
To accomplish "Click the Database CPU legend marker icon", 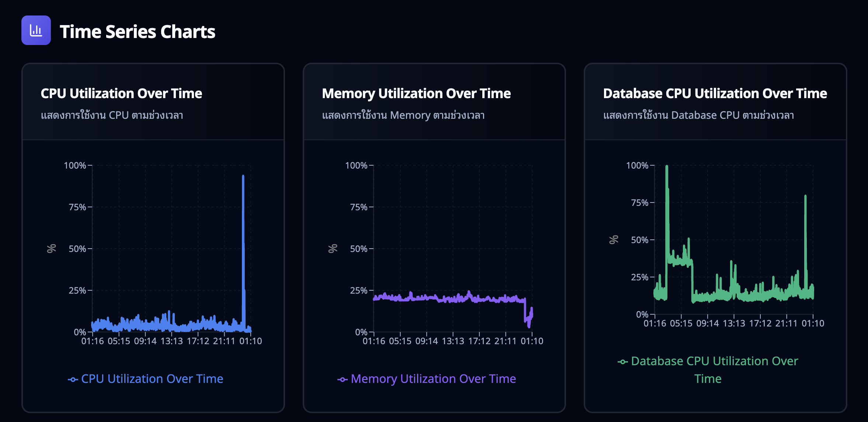I will click(x=623, y=362).
